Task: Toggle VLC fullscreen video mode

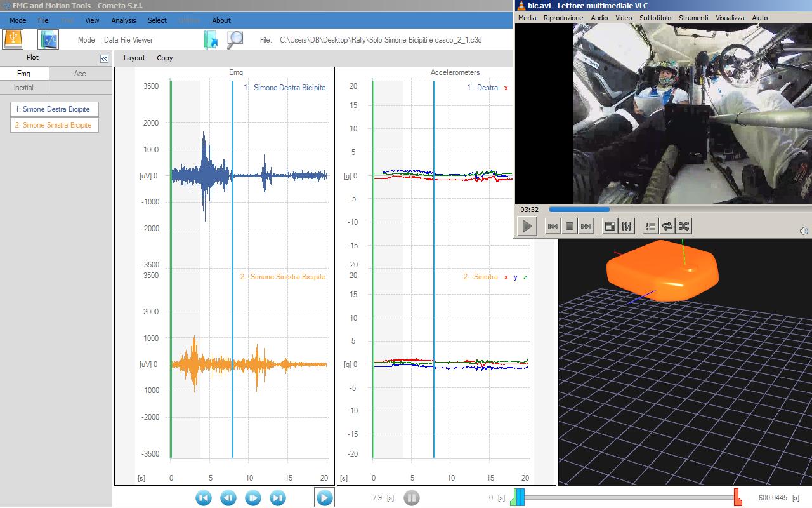Action: point(610,226)
